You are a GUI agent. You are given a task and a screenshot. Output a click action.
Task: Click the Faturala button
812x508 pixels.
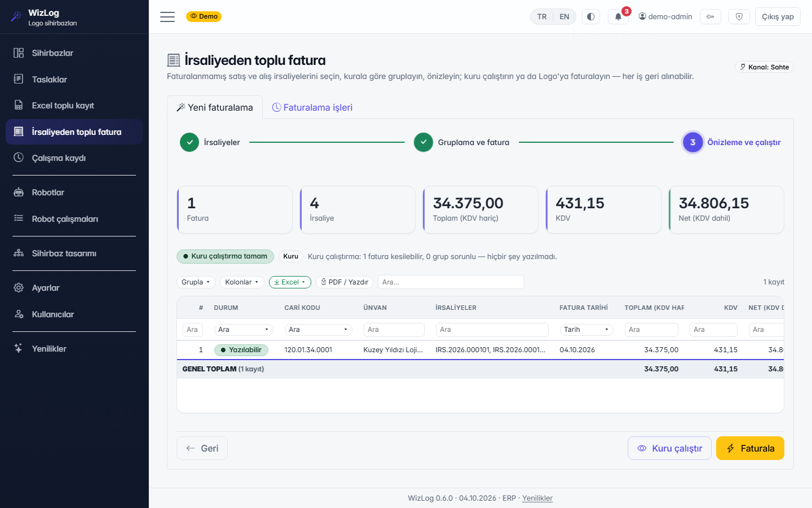pos(750,448)
